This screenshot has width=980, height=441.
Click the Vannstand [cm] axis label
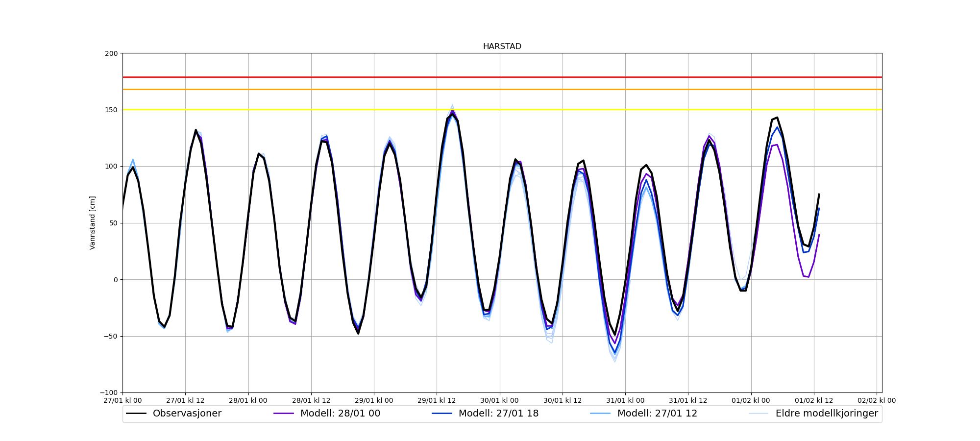coord(92,223)
